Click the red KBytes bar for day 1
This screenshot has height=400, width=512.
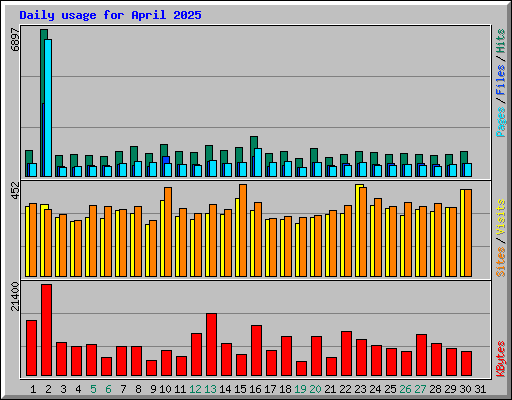tap(31, 348)
